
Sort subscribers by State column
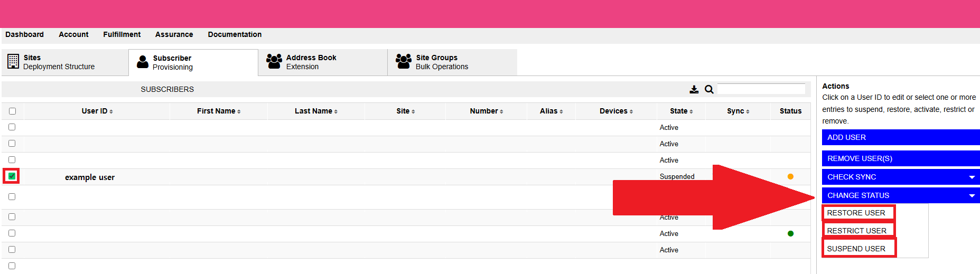pos(680,111)
